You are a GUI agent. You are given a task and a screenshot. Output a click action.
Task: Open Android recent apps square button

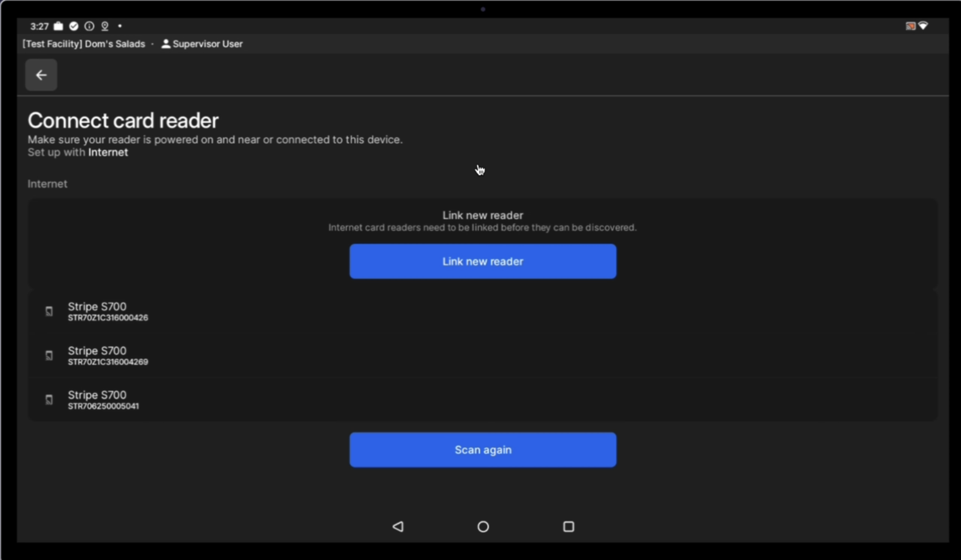click(x=568, y=526)
